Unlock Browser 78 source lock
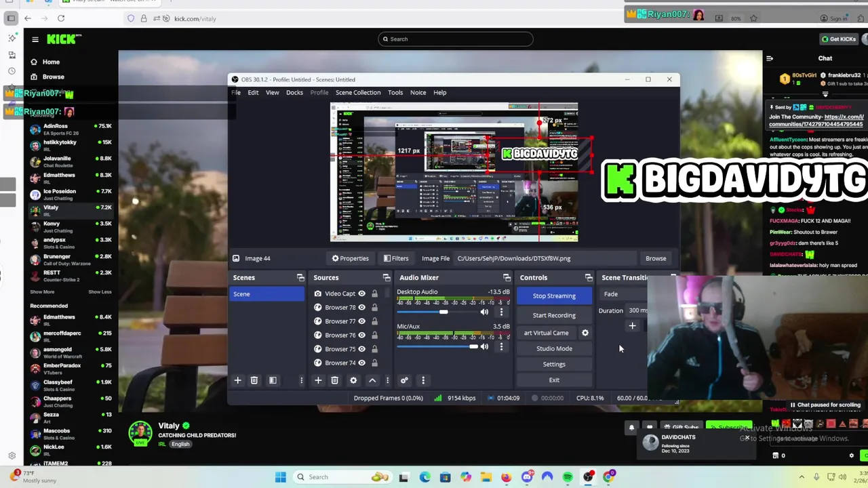868x488 pixels. tap(374, 308)
